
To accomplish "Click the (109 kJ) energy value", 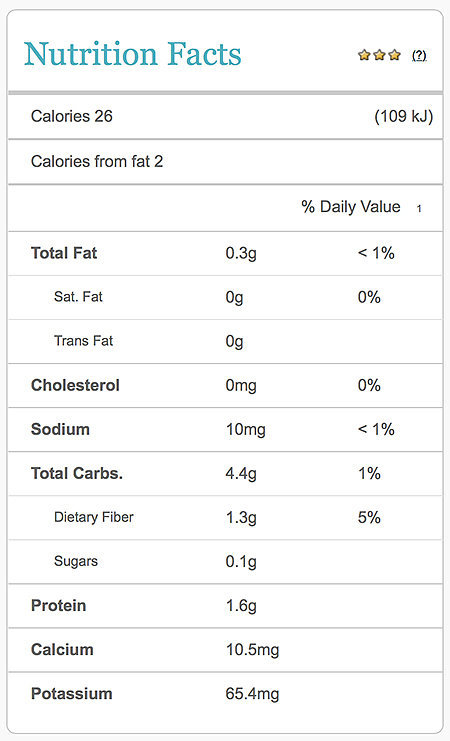I will point(403,116).
